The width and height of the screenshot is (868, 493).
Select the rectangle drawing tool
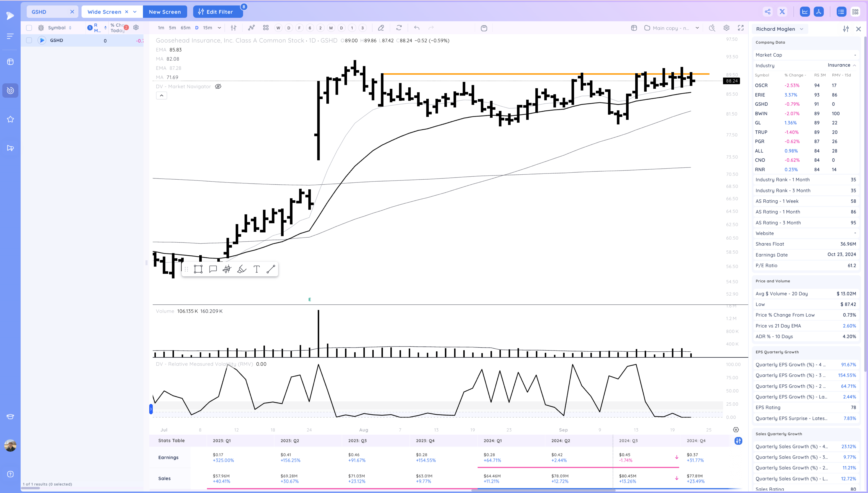[198, 269]
